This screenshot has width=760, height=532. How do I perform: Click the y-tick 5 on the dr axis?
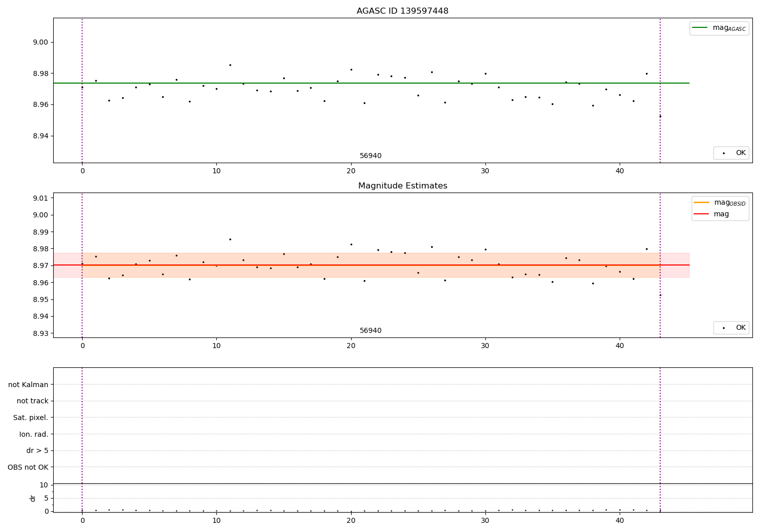coord(46,498)
